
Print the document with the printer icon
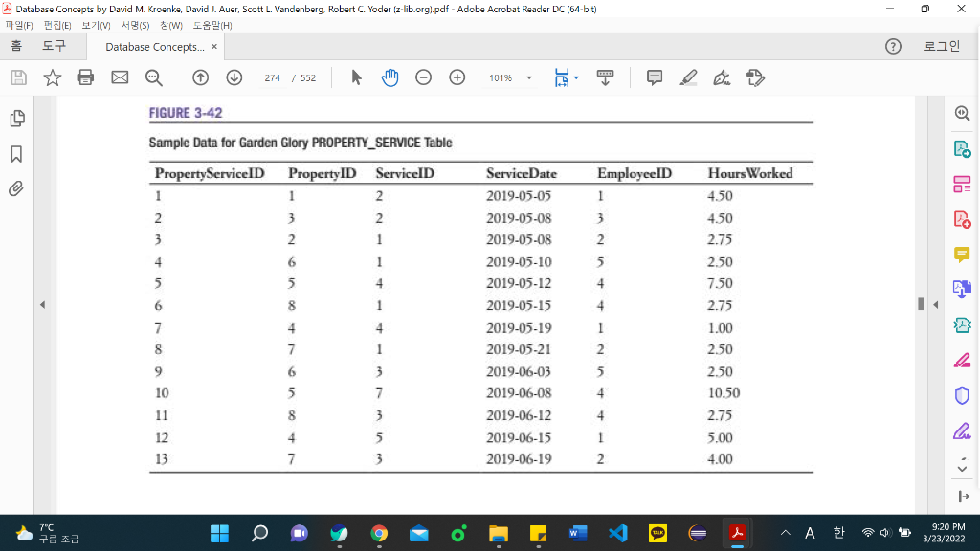85,77
